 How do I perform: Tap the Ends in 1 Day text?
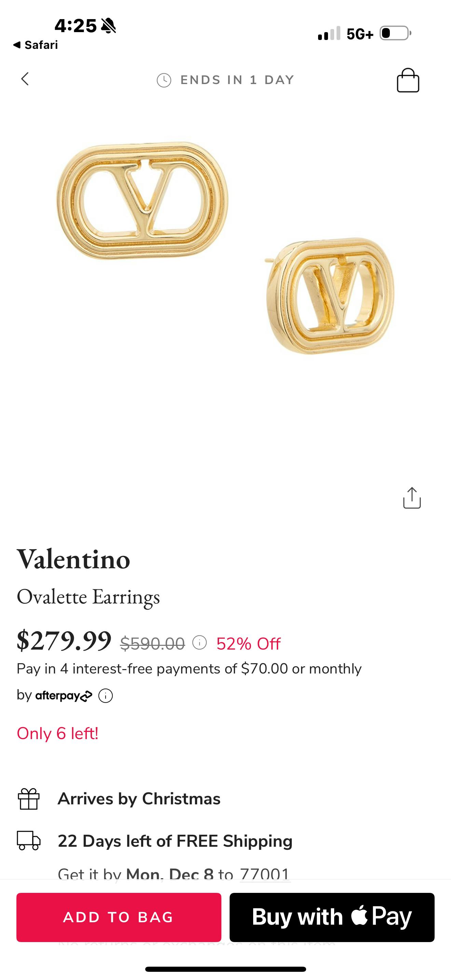pos(237,80)
